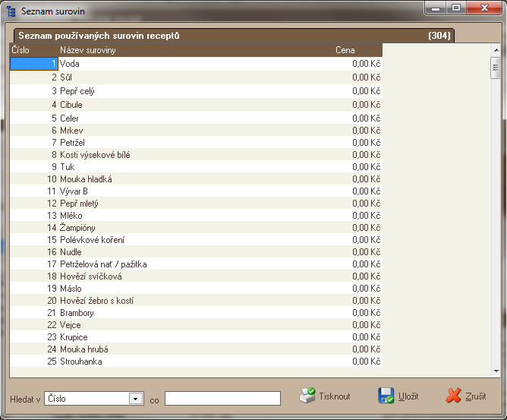Image resolution: width=507 pixels, height=420 pixels.
Task: Select the row Cibule
Action: [197, 105]
